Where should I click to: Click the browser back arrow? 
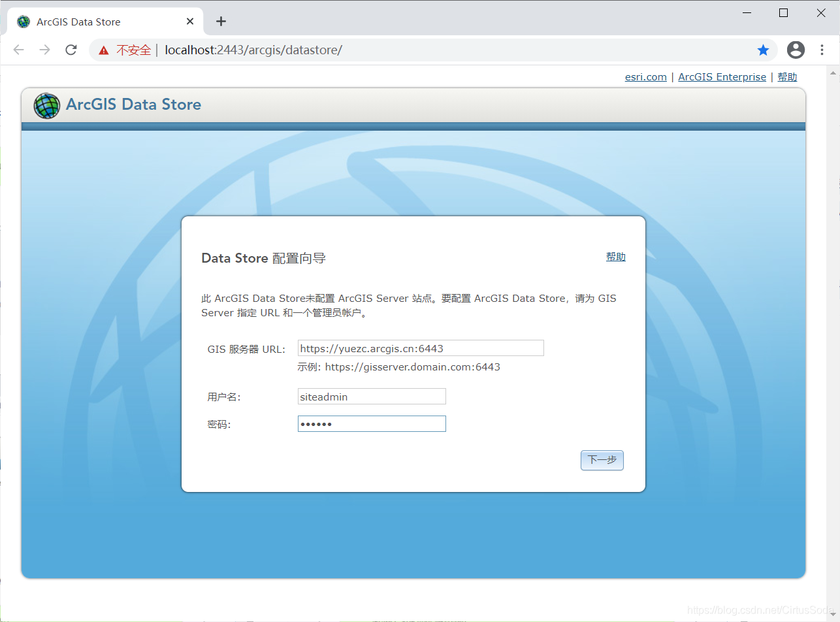pyautogui.click(x=19, y=50)
